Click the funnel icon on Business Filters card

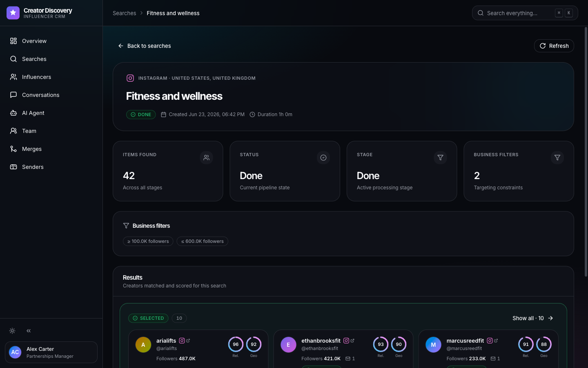557,157
